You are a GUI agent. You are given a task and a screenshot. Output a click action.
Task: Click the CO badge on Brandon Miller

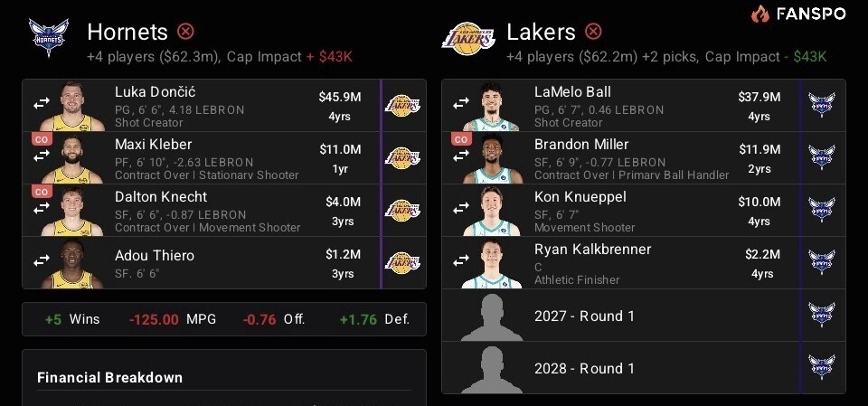click(460, 139)
